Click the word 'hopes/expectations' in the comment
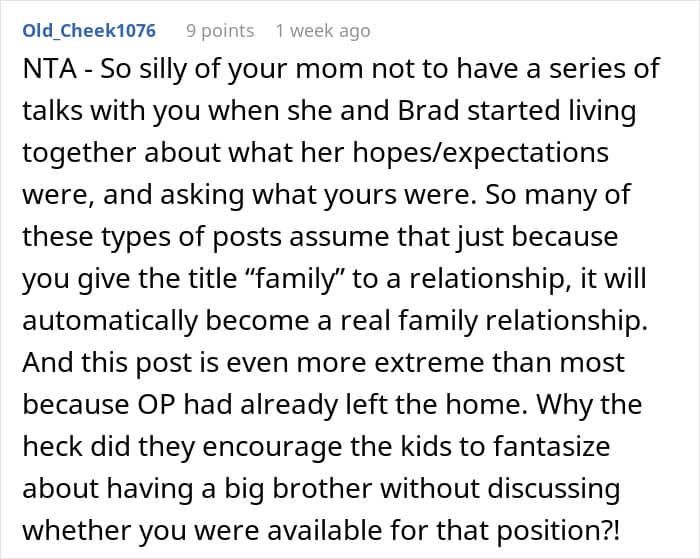Image resolution: width=700 pixels, height=559 pixels. pos(481,154)
